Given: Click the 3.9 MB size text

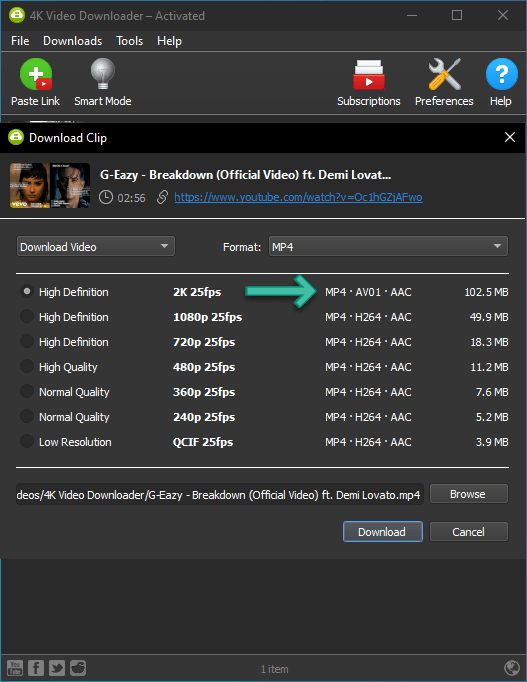Looking at the screenshot, I should (492, 442).
